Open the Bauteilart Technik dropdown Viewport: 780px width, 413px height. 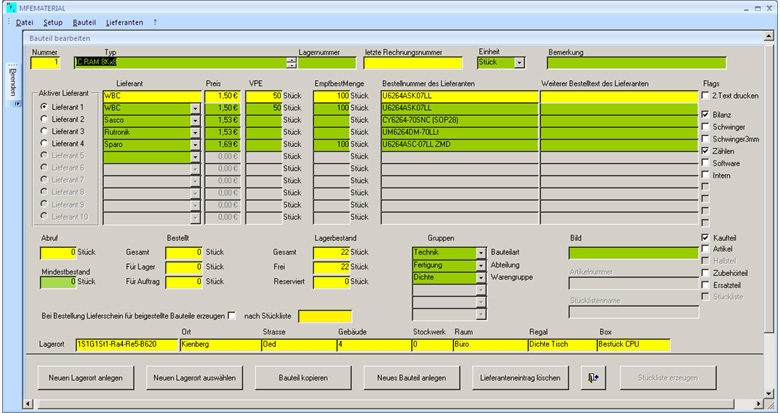click(480, 252)
